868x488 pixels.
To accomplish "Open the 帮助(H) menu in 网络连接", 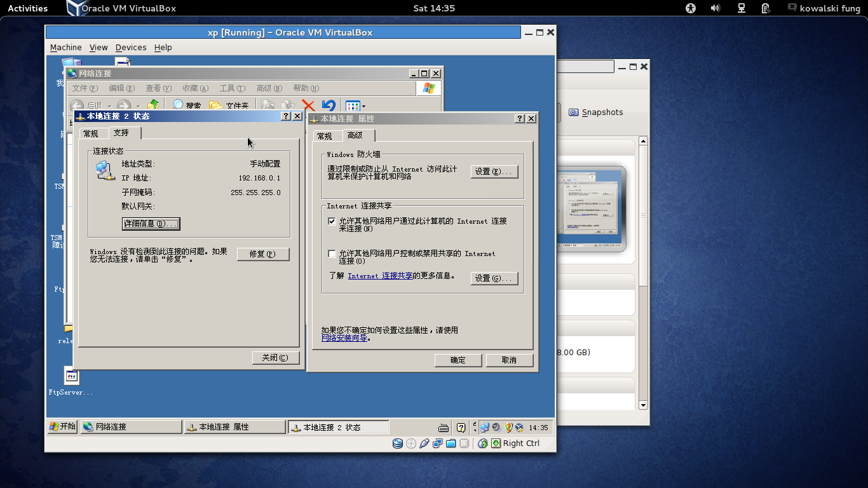I will coord(306,88).
